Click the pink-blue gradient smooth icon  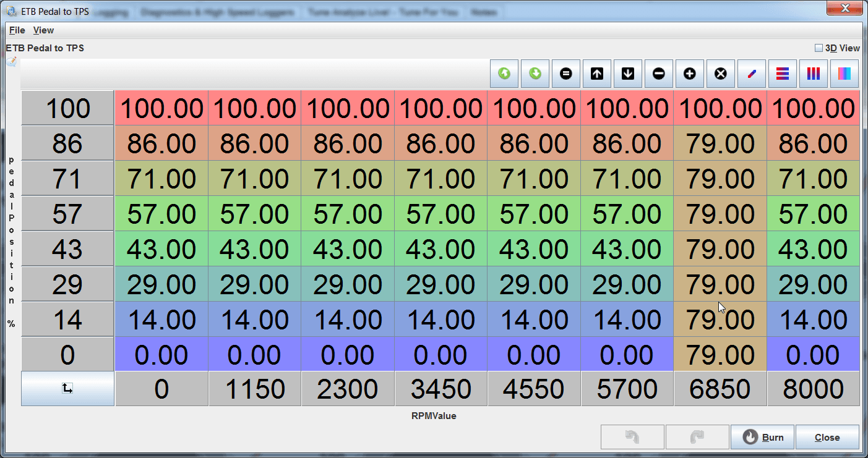844,74
